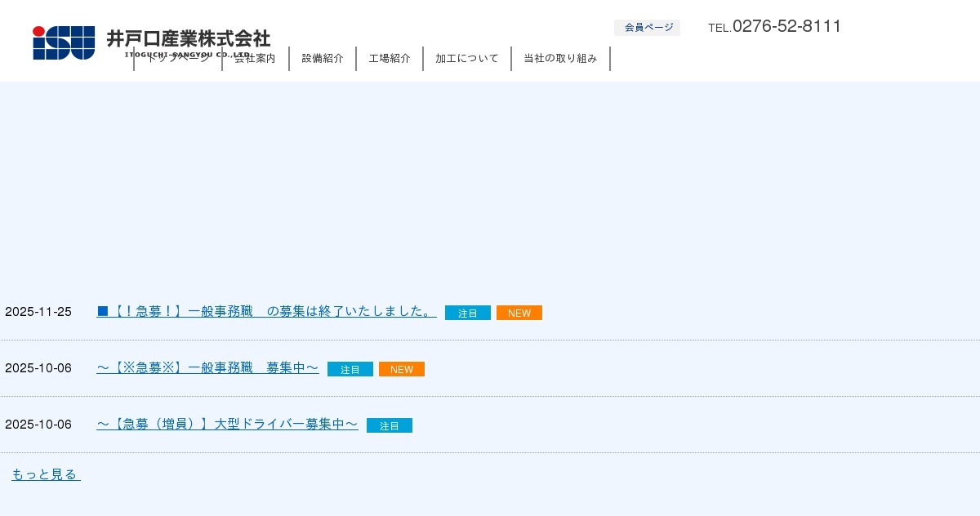Open the 工場紹介 menu item
This screenshot has width=980, height=516.
pyautogui.click(x=390, y=59)
